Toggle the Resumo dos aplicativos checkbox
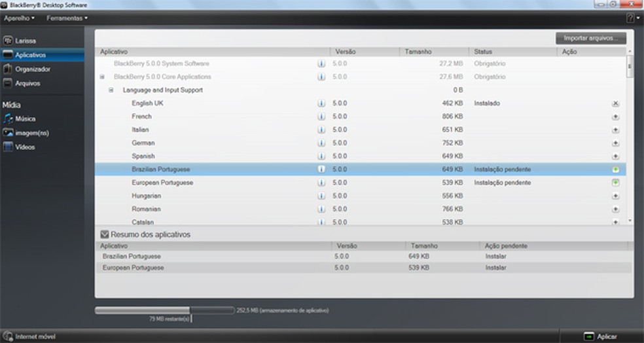Image resolution: width=644 pixels, height=343 pixels. coord(104,234)
